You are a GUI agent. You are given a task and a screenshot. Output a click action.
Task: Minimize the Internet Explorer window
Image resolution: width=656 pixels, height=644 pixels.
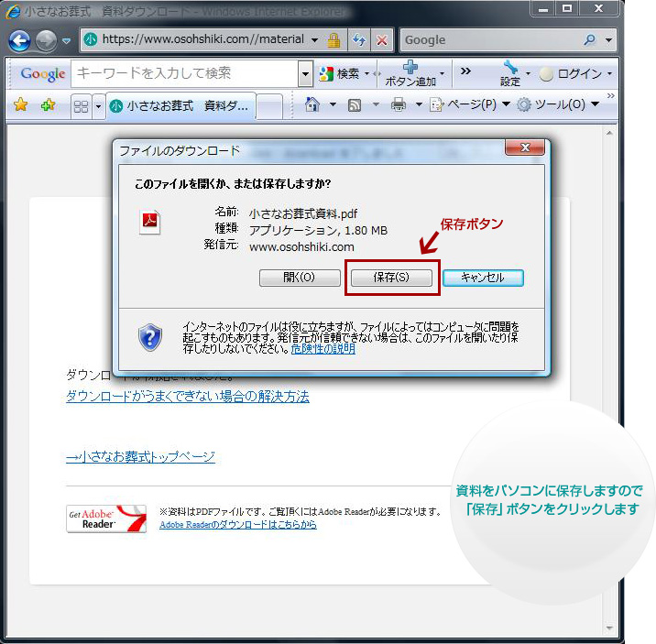(x=543, y=9)
